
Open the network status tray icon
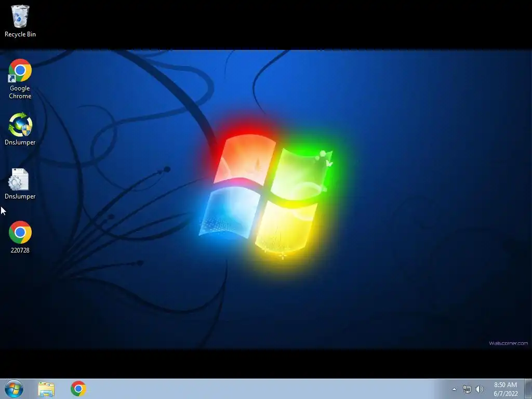point(467,389)
